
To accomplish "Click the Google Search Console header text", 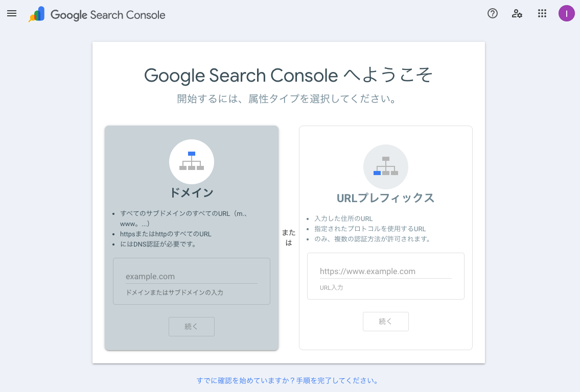I will coord(108,15).
